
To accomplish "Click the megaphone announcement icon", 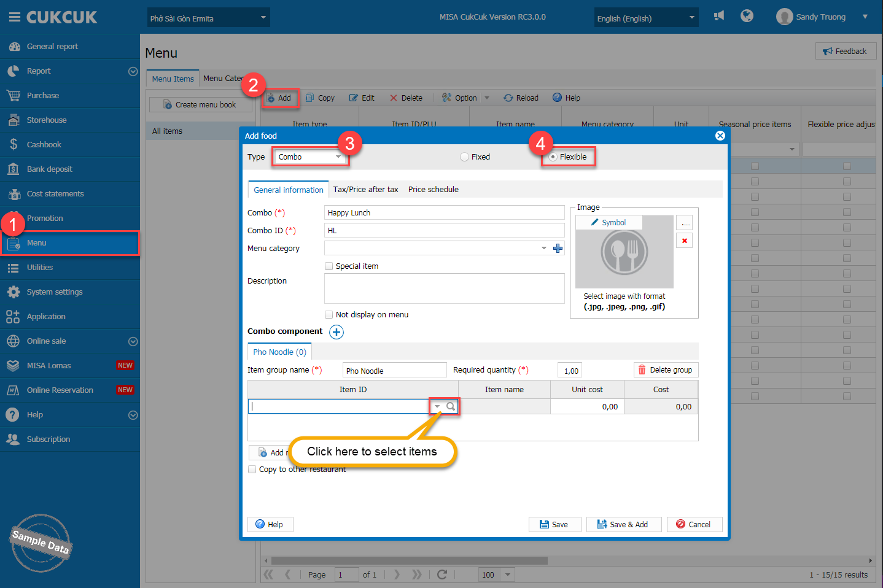I will (x=719, y=16).
